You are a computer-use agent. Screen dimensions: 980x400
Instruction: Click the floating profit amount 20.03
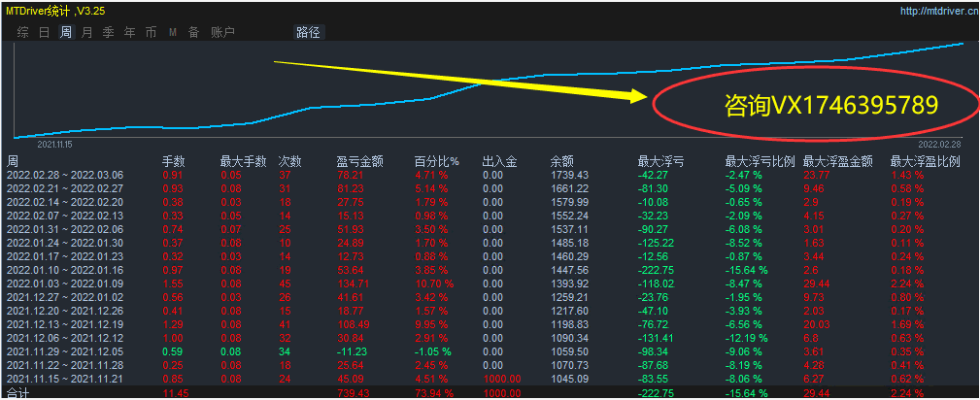pyautogui.click(x=816, y=324)
